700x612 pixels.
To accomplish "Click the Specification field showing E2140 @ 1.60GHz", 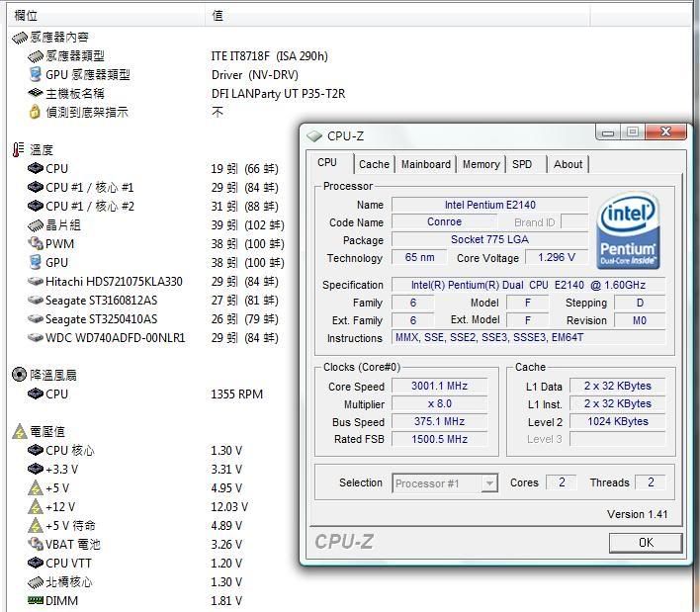I will pos(529,285).
